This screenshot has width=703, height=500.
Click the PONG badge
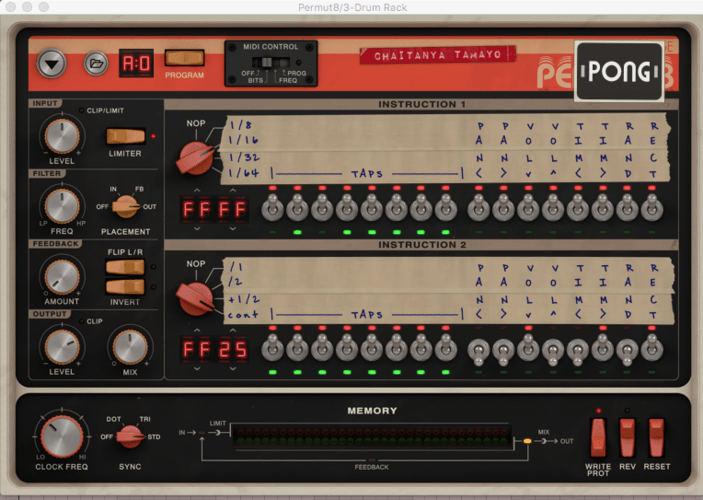tap(619, 71)
